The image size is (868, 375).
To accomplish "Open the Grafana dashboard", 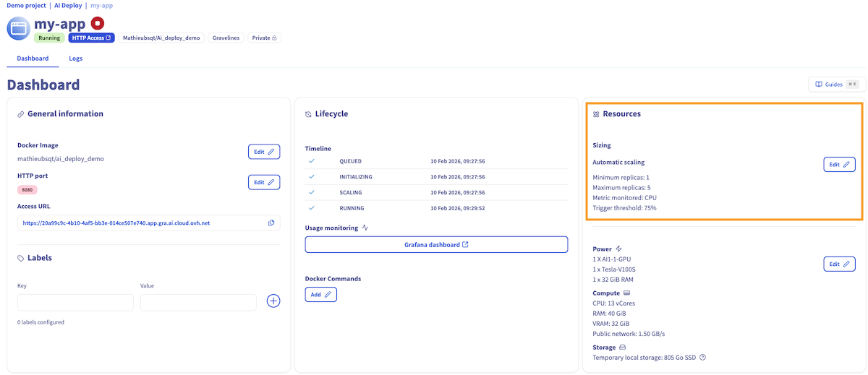I will point(436,245).
